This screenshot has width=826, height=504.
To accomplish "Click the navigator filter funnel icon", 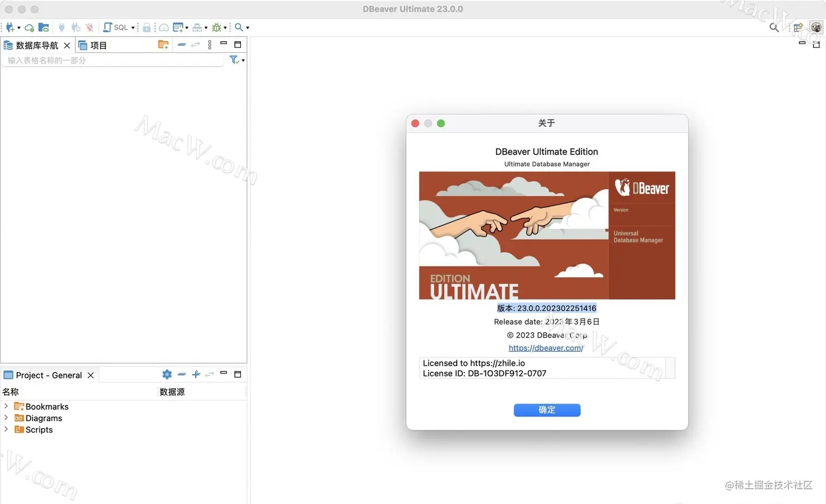I will (234, 60).
